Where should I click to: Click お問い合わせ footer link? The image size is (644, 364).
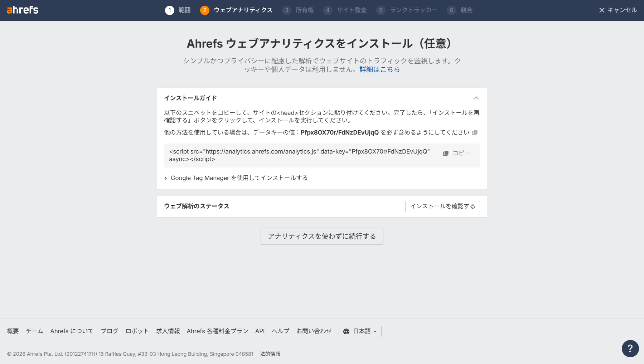[314, 331]
